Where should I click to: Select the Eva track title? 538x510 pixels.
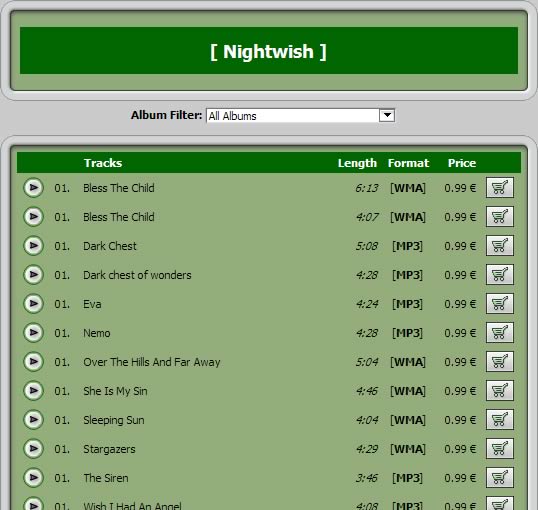click(x=92, y=304)
